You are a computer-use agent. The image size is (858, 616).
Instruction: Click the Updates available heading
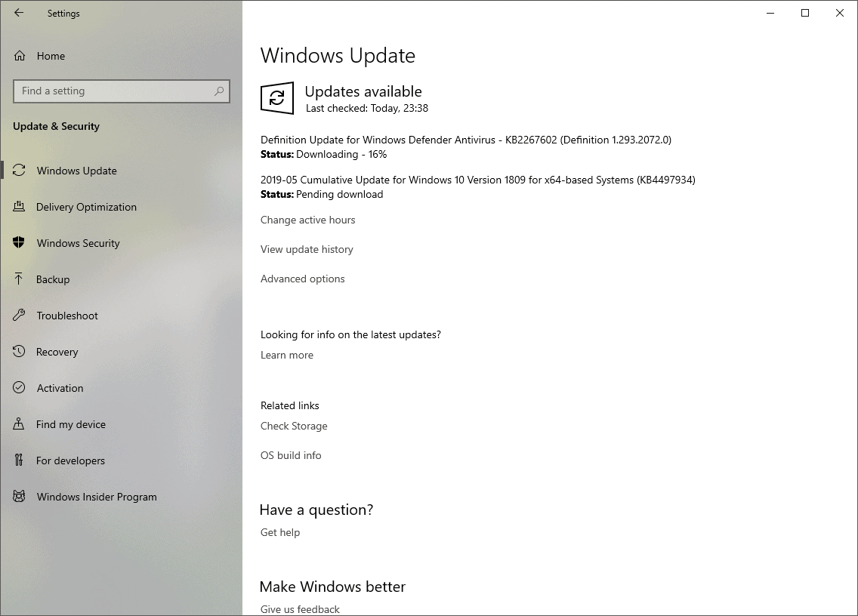pyautogui.click(x=363, y=91)
